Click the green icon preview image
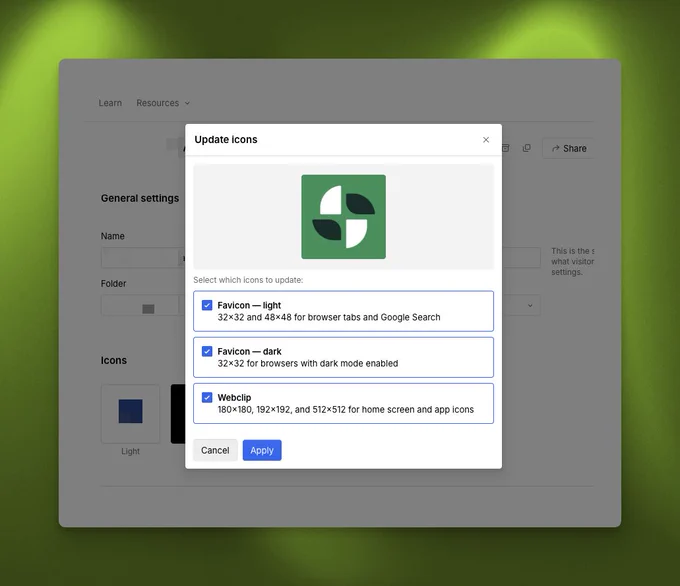 (343, 217)
